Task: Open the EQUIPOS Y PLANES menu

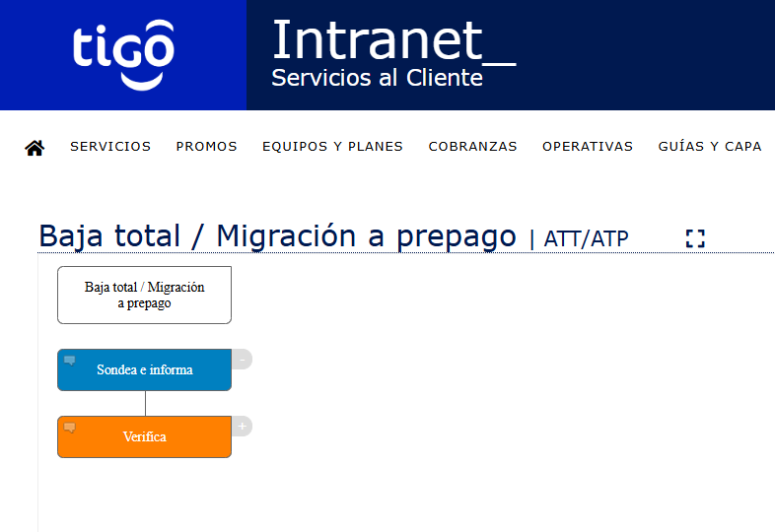Action: click(332, 147)
